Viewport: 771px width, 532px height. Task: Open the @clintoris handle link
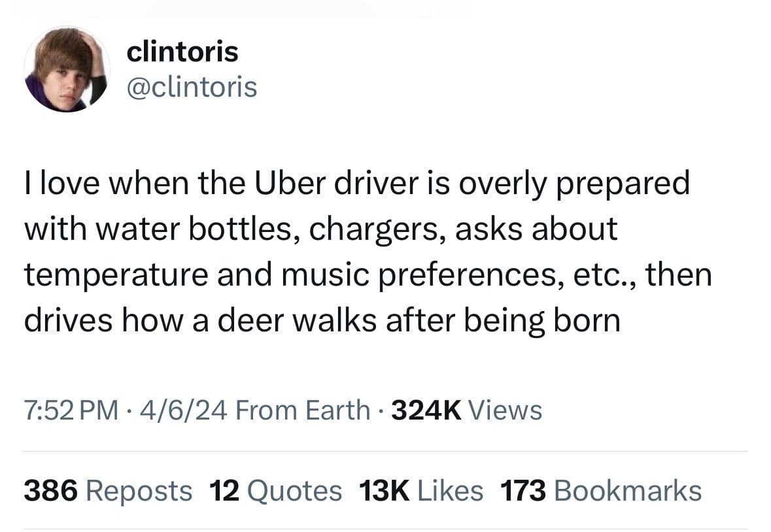point(192,86)
